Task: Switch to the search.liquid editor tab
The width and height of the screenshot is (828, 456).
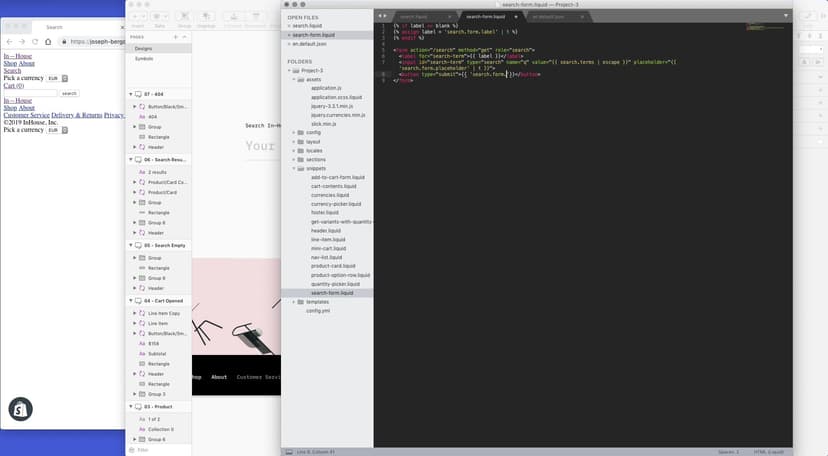Action: pos(412,17)
